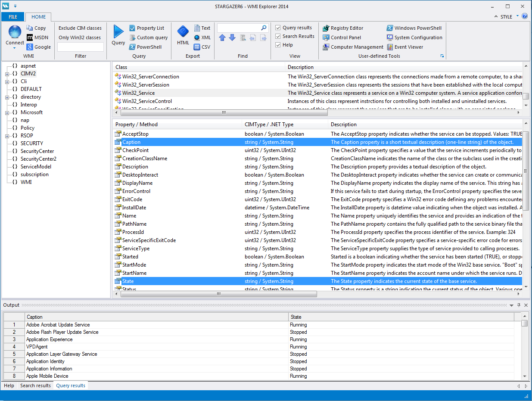
Task: Click the Connect globe icon
Action: click(x=15, y=32)
